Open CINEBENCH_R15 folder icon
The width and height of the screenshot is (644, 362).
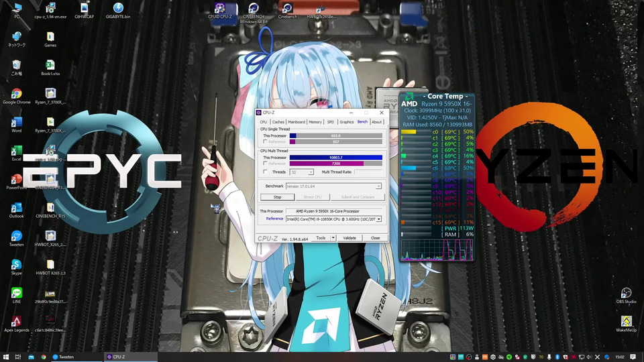[x=50, y=210]
